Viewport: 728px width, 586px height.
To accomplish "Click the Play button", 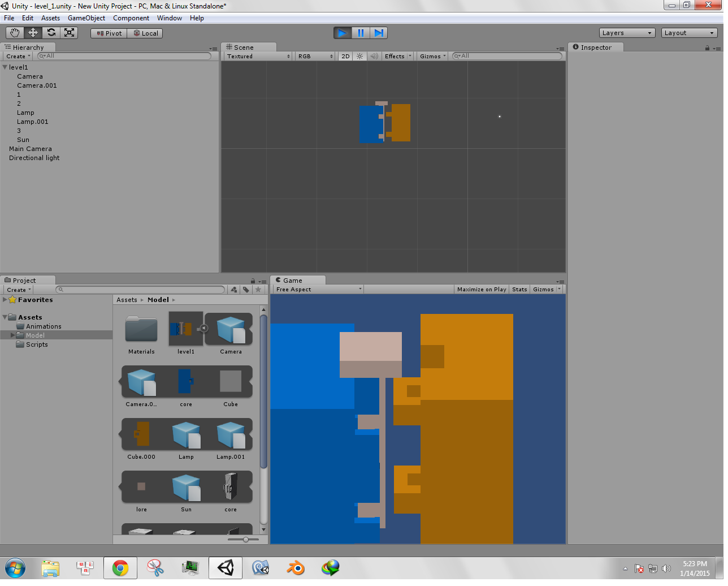I will pyautogui.click(x=342, y=33).
